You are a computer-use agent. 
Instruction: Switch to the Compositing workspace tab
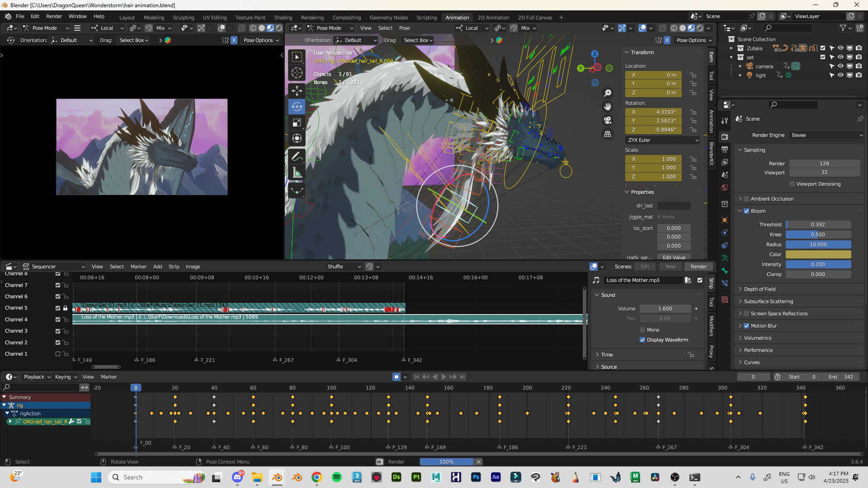[347, 18]
